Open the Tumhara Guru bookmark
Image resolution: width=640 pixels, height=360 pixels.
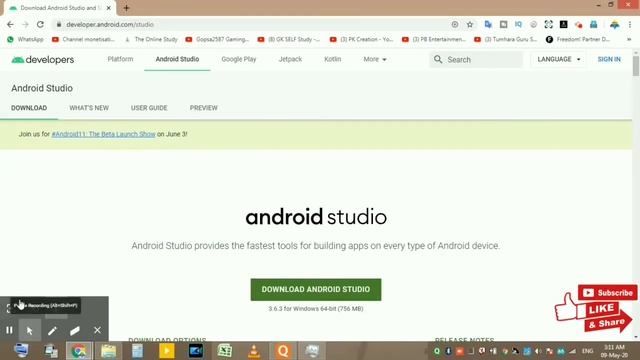point(506,39)
